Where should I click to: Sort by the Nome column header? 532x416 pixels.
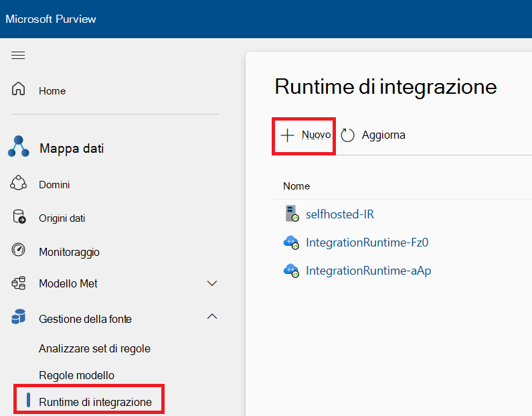tap(296, 186)
